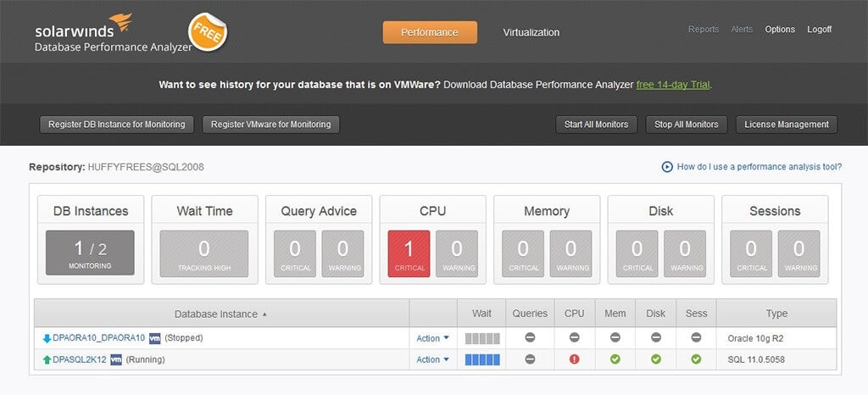Open the Reports menu
The height and width of the screenshot is (395, 868).
tap(704, 30)
